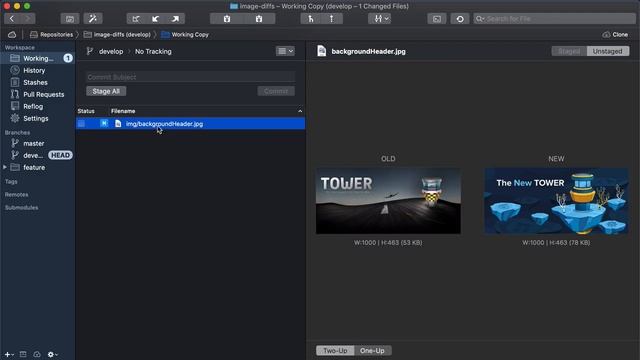Screen dimensions: 640x360
Task: Open the gear menu at sidebar bottom
Action: coord(53,354)
